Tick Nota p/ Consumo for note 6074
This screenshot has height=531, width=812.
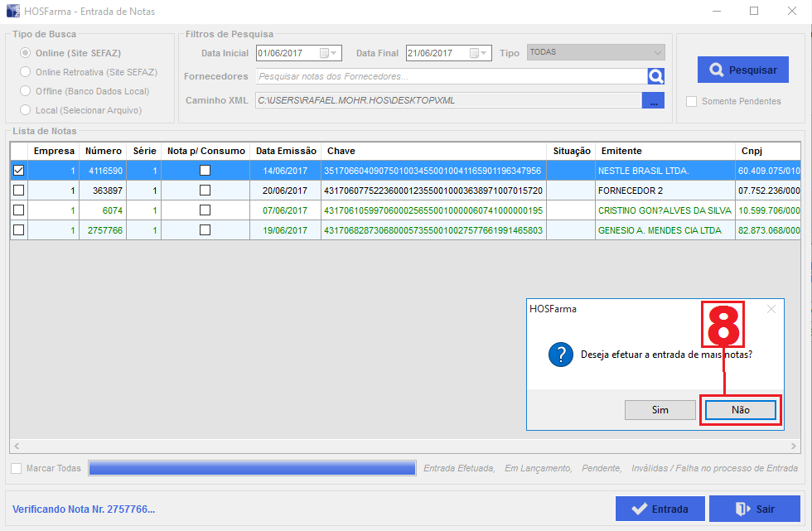[205, 210]
